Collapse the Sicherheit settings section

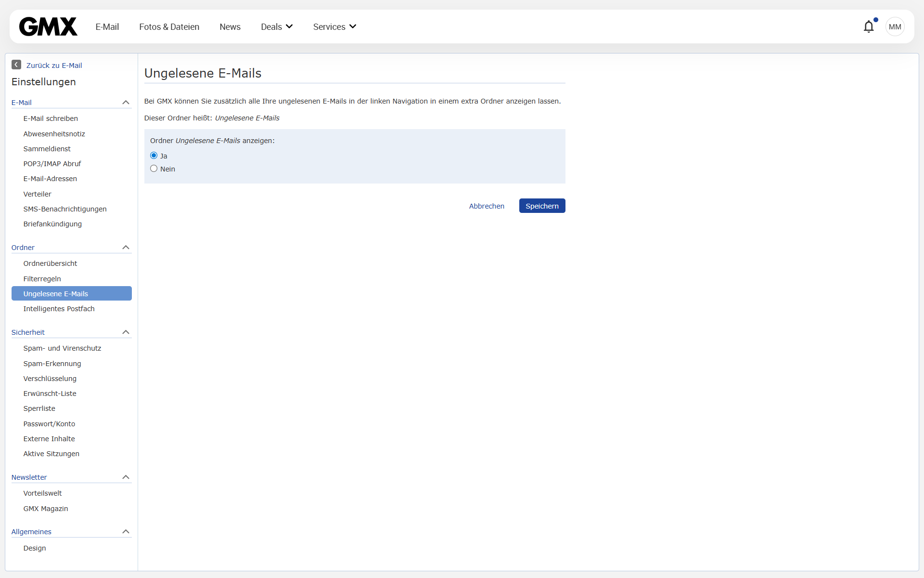pyautogui.click(x=126, y=332)
